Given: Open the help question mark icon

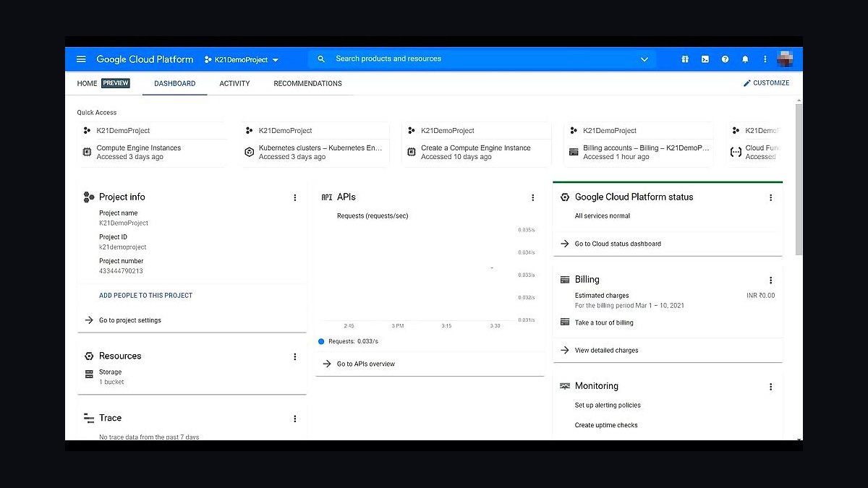Looking at the screenshot, I should tap(725, 59).
